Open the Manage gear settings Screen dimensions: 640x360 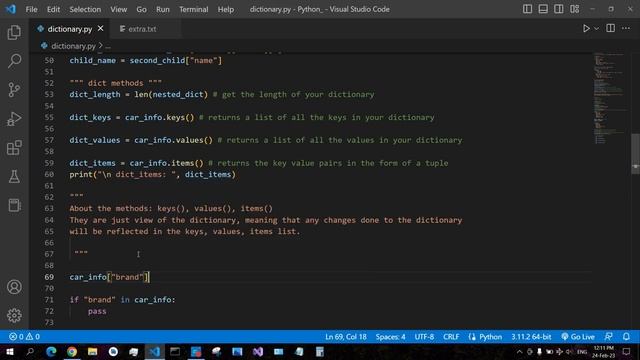14,315
